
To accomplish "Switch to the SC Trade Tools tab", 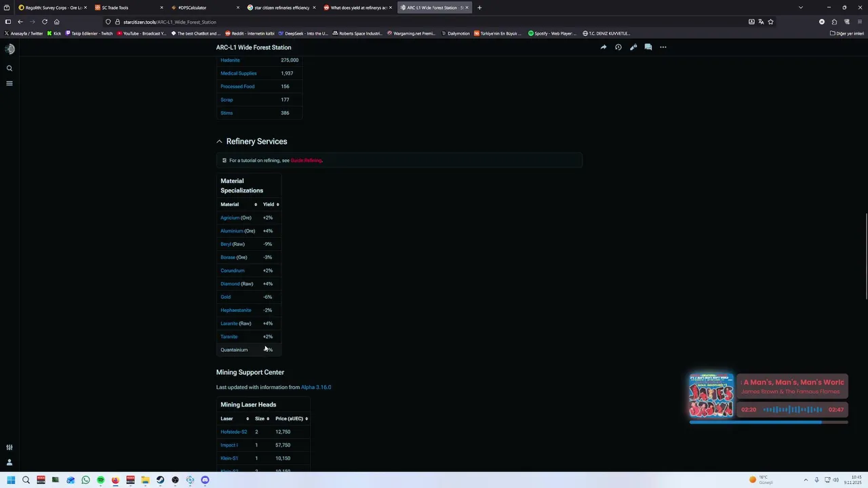I will click(x=129, y=7).
